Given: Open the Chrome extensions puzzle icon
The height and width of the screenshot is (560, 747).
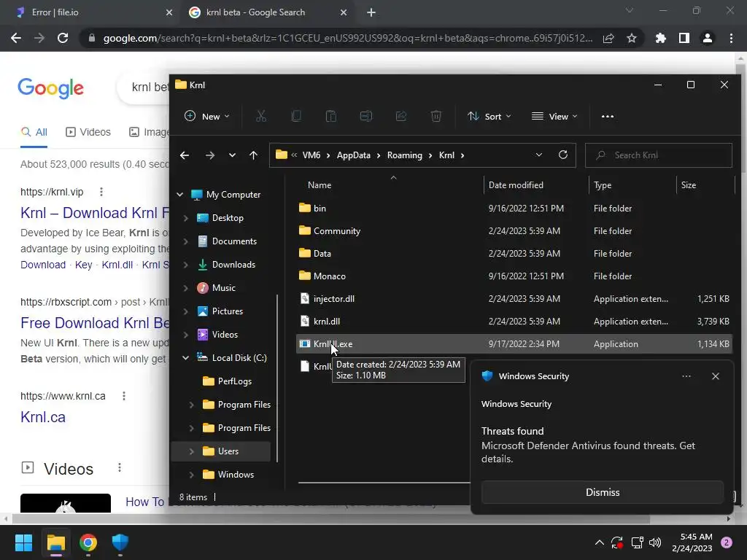Looking at the screenshot, I should 661,38.
